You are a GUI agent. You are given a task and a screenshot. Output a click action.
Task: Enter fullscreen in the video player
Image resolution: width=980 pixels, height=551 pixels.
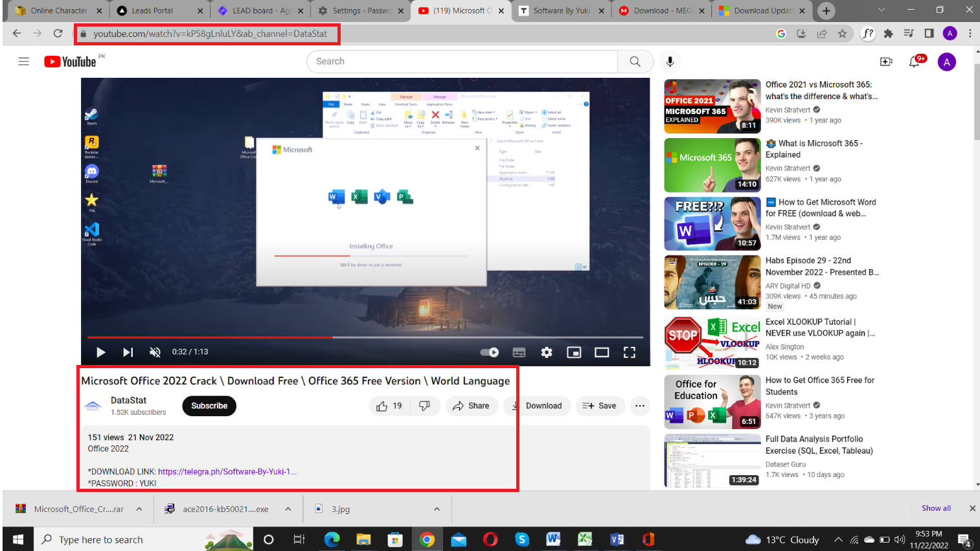(629, 352)
